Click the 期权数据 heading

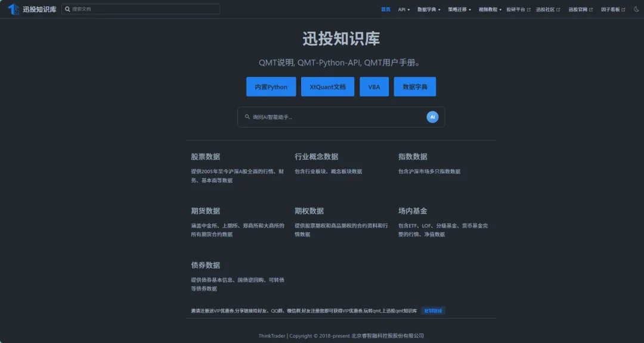(x=309, y=211)
